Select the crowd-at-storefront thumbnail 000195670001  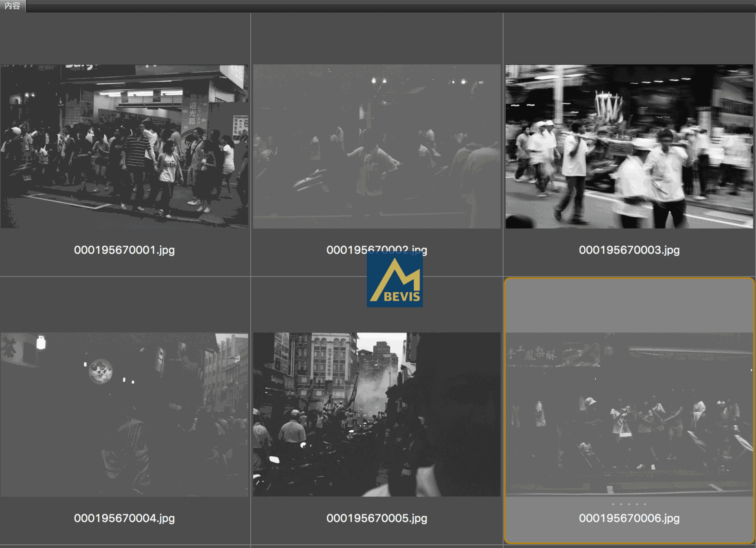point(124,146)
